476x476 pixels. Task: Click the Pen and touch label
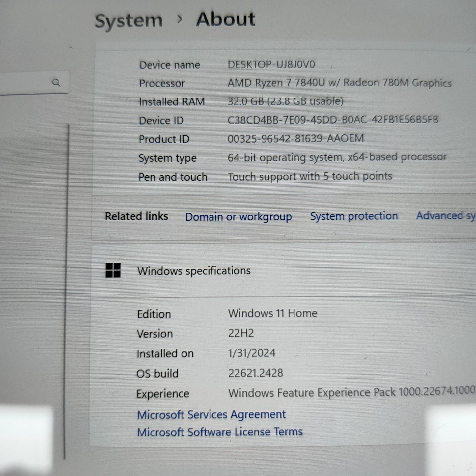pos(173,177)
